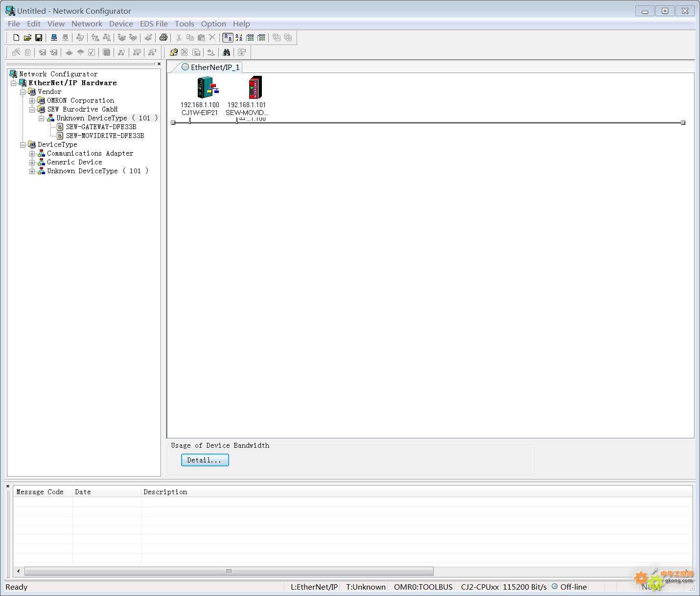The height and width of the screenshot is (596, 700).
Task: Click the Disconnect network icon
Action: 65,38
